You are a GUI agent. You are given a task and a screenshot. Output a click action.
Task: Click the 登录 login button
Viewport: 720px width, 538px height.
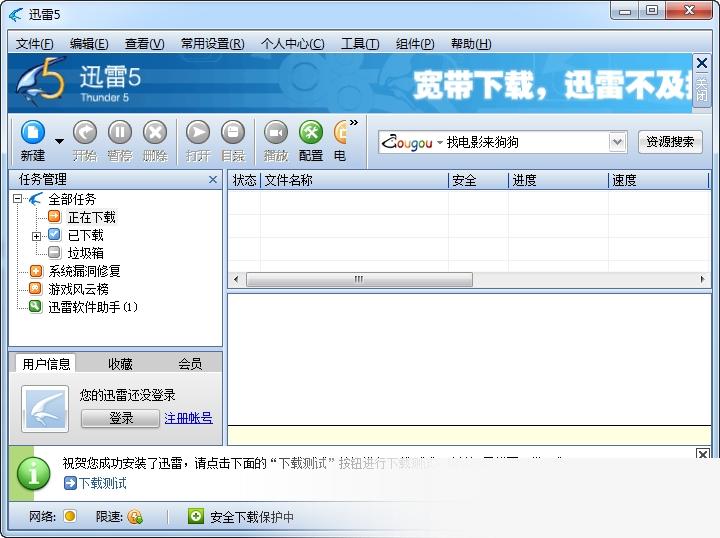click(121, 418)
